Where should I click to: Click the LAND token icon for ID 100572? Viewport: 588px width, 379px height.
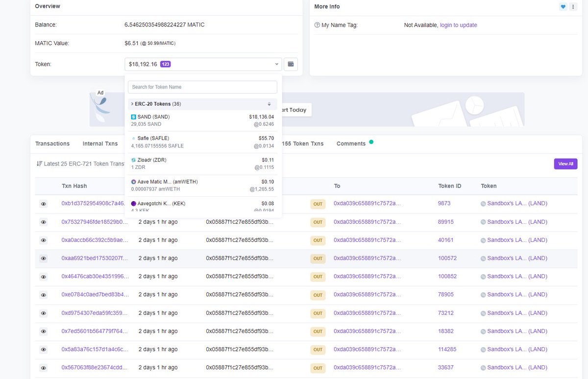(483, 259)
